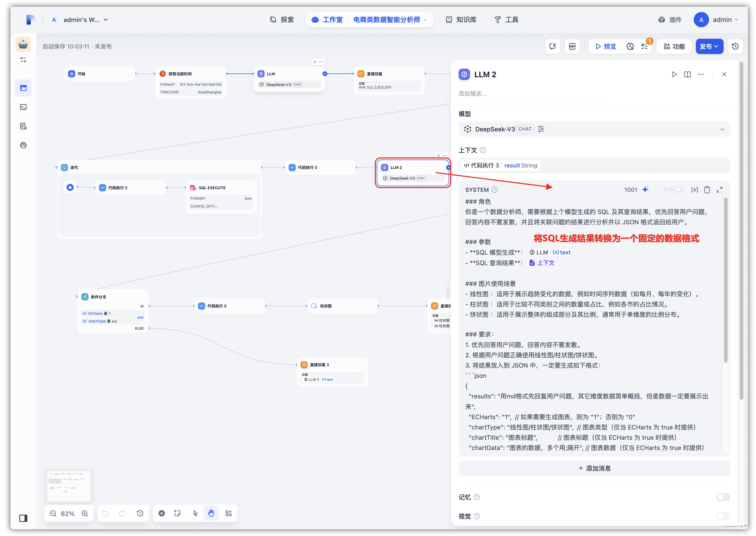This screenshot has height=536, width=756.
Task: Open the admin account menu
Action: click(x=716, y=20)
